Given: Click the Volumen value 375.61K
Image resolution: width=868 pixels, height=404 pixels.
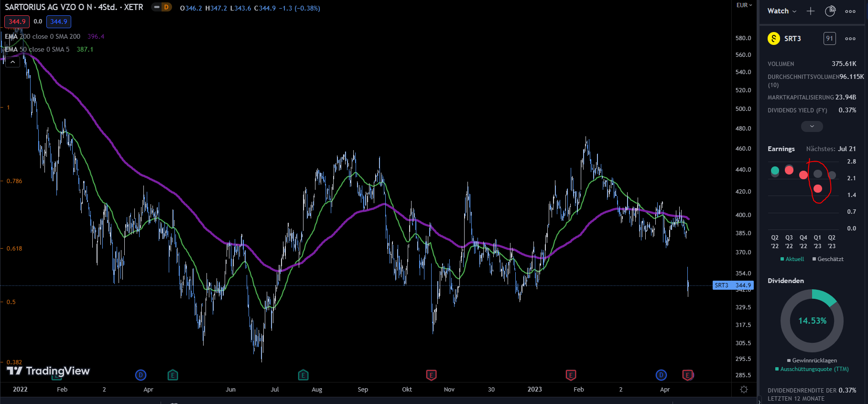Looking at the screenshot, I should coord(844,64).
